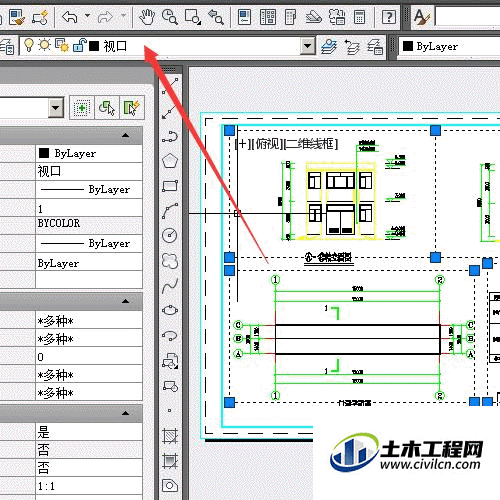500x500 pixels.
Task: Open the Layer States Manager icon
Action: [375, 46]
